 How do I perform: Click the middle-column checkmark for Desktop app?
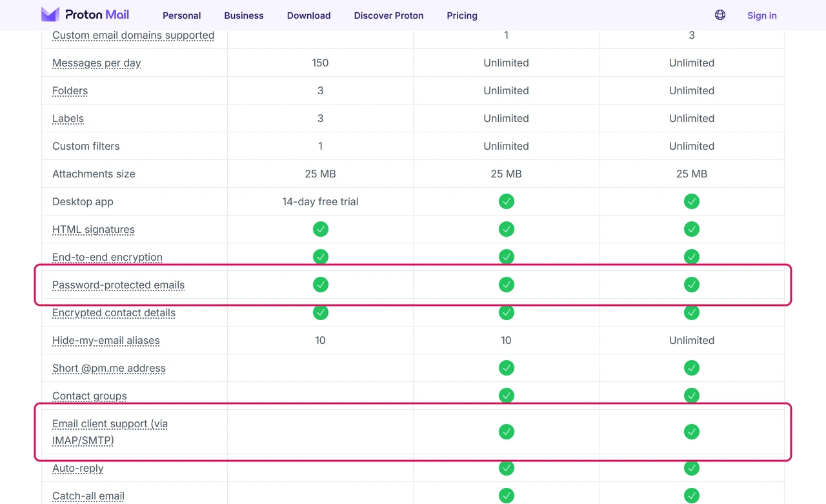tap(507, 201)
